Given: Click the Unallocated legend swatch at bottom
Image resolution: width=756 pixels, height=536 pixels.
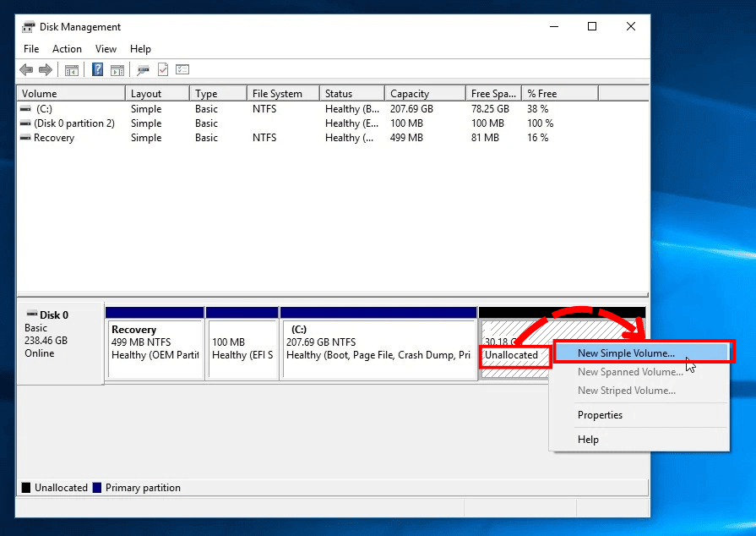Looking at the screenshot, I should coord(26,487).
